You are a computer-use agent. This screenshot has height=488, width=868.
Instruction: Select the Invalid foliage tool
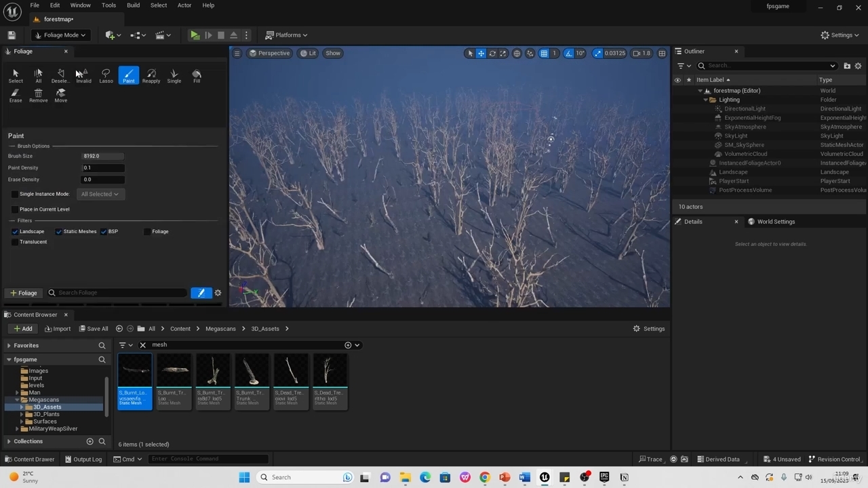click(x=83, y=76)
